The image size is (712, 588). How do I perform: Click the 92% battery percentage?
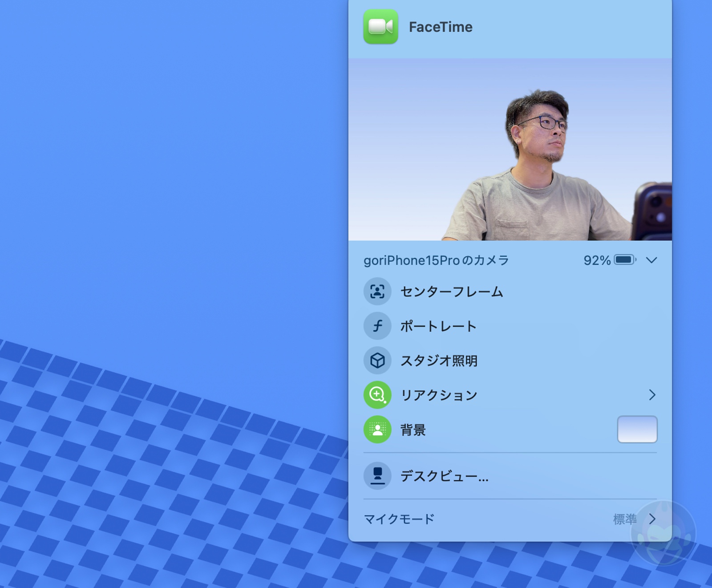coord(597,260)
